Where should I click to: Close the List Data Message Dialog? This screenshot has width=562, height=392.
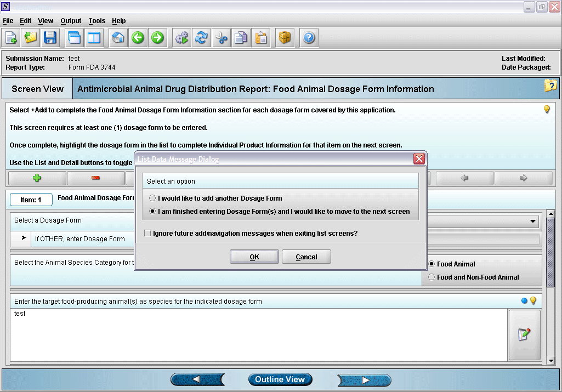[x=419, y=159]
